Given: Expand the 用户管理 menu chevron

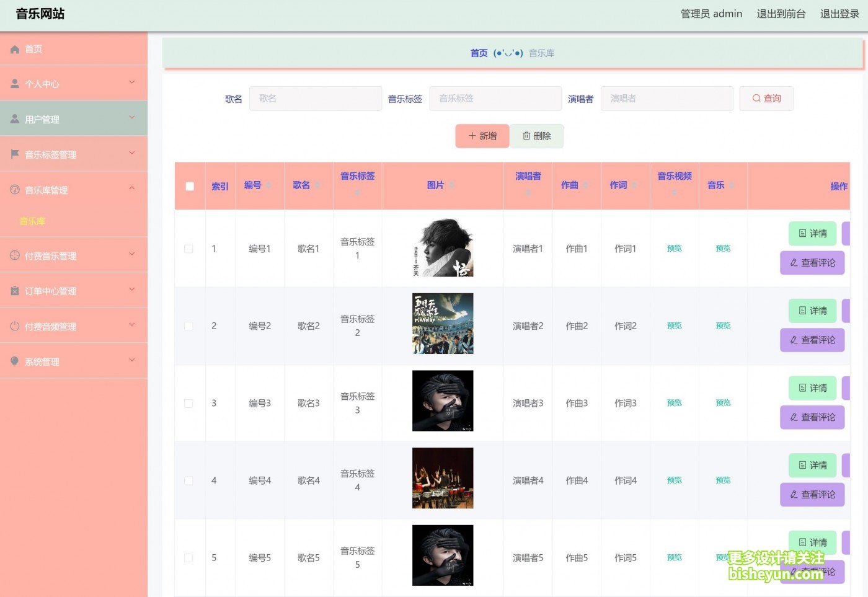Looking at the screenshot, I should pyautogui.click(x=131, y=118).
